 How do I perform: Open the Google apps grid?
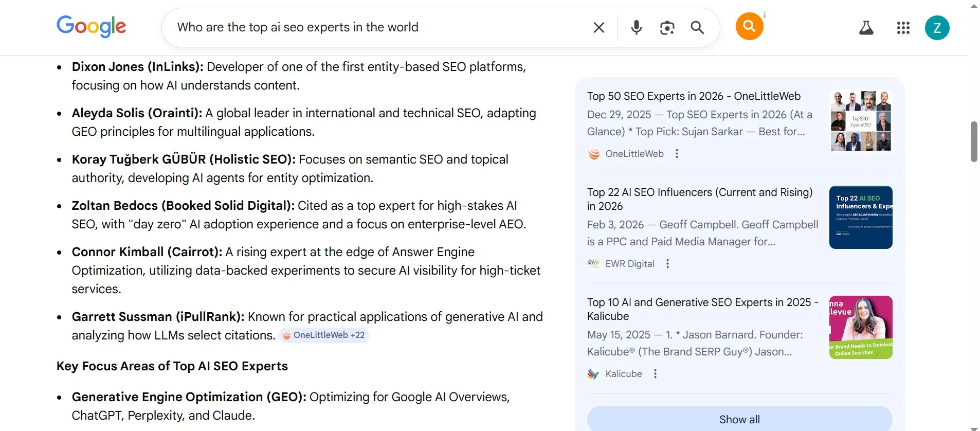point(903,28)
